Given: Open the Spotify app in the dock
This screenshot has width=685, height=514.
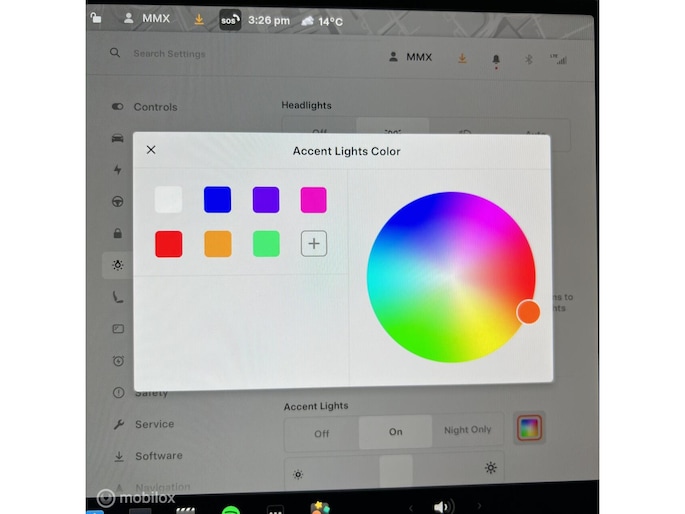Looking at the screenshot, I should [230, 509].
